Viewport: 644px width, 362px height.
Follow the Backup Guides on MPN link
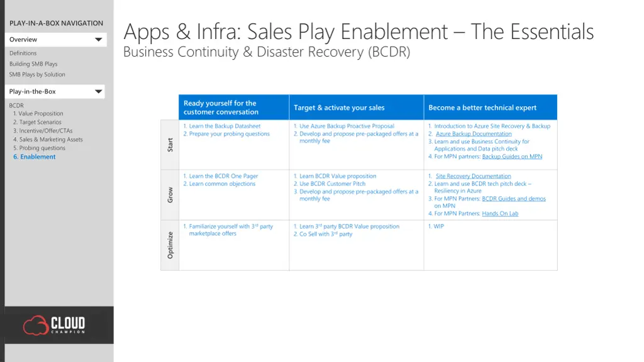click(x=512, y=156)
